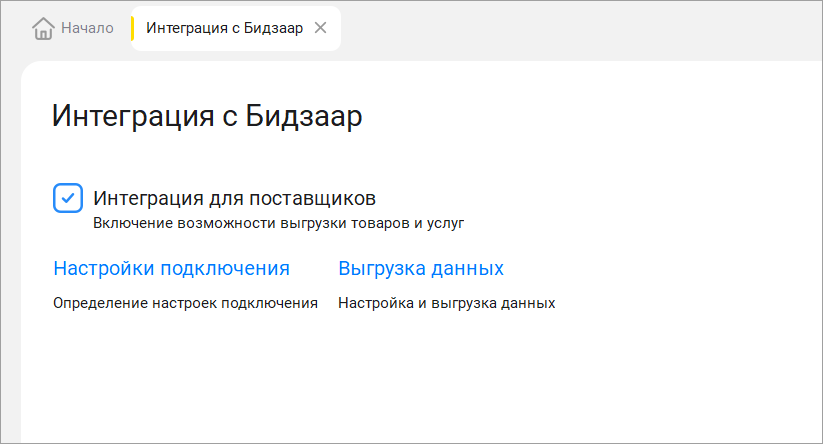Open the Выгрузка данных link
This screenshot has width=823, height=444.
[421, 268]
